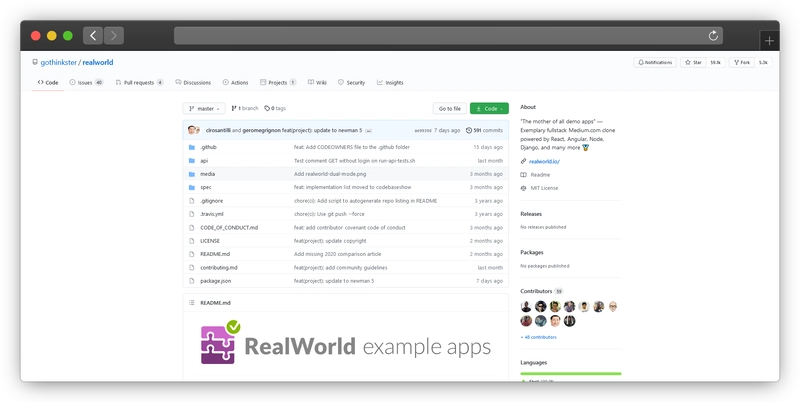The height and width of the screenshot is (402, 800).
Task: Click the browser address bar
Action: click(x=448, y=36)
